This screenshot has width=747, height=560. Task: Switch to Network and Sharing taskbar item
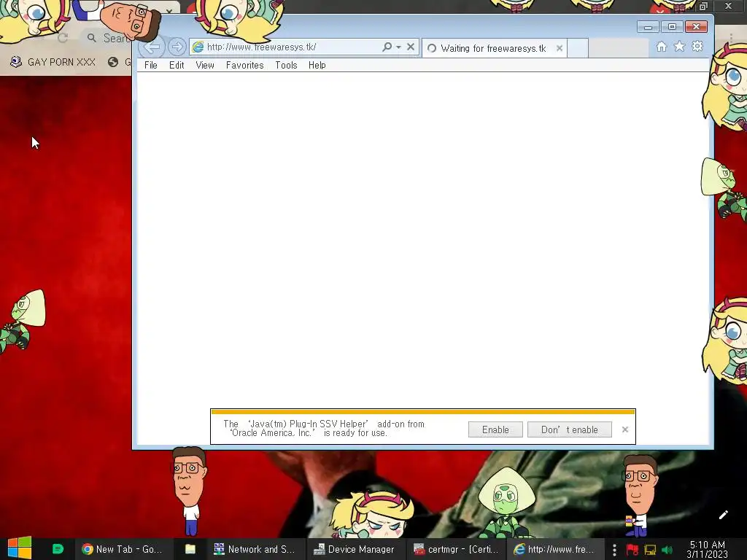pos(255,549)
